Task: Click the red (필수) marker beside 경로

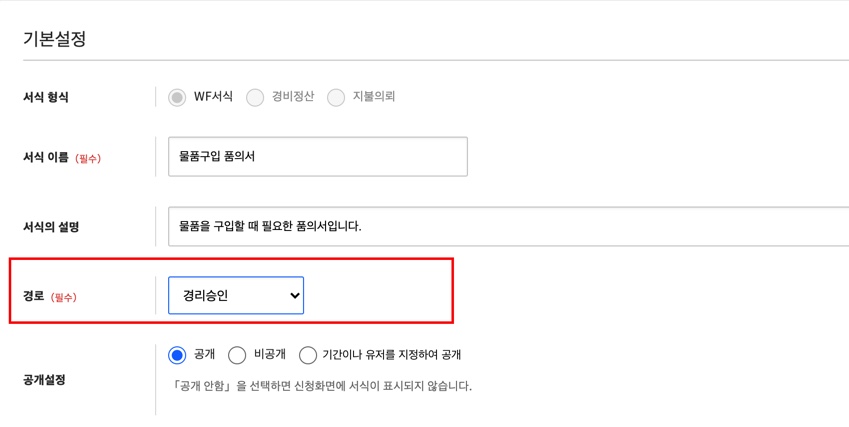Action: coord(63,297)
